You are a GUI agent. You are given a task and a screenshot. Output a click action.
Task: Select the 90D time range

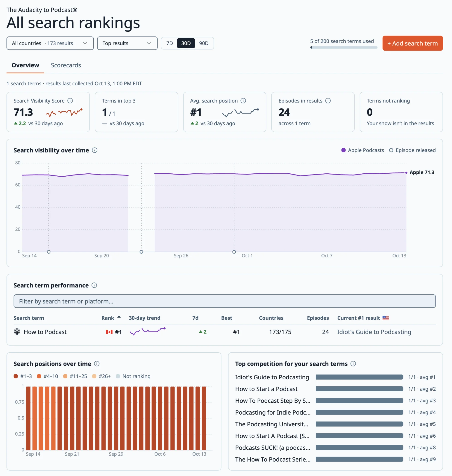[204, 43]
